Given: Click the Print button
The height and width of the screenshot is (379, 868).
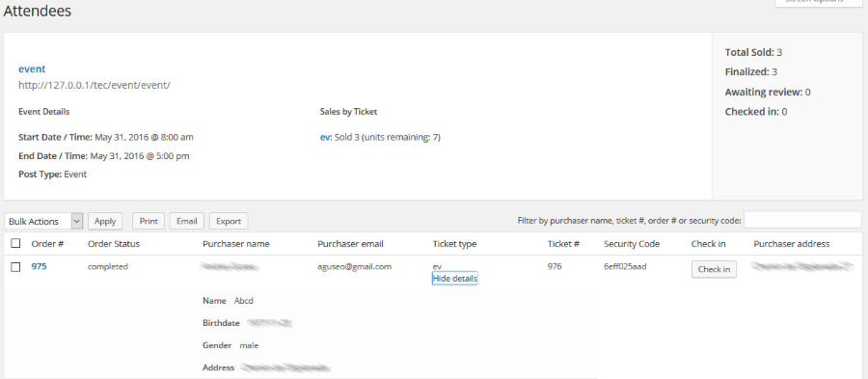Looking at the screenshot, I should pos(149,221).
